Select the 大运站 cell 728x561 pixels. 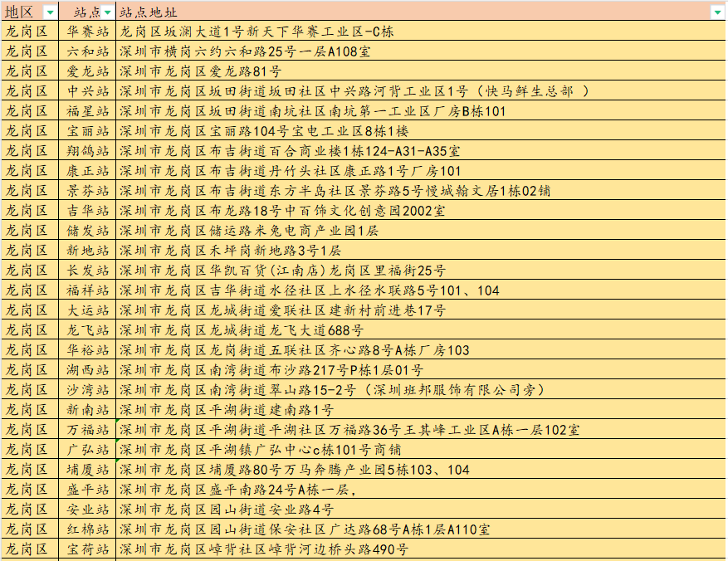87,310
